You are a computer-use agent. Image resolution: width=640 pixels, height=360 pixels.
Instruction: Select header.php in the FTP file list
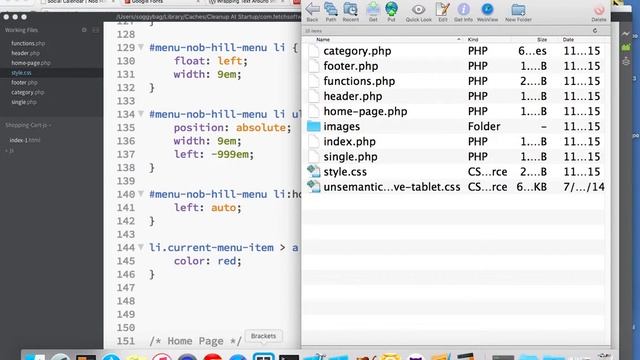[x=353, y=96]
